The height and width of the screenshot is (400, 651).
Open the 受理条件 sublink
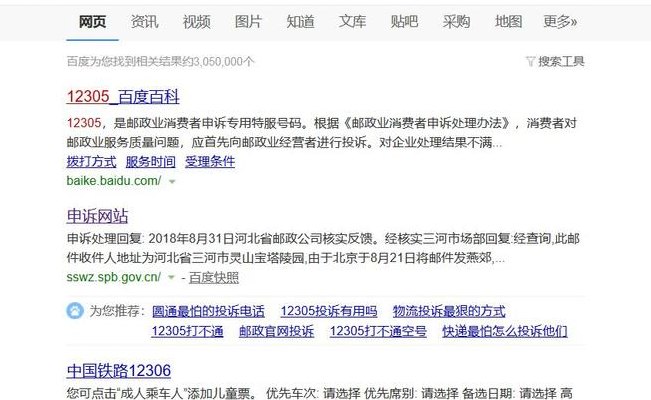[210, 162]
